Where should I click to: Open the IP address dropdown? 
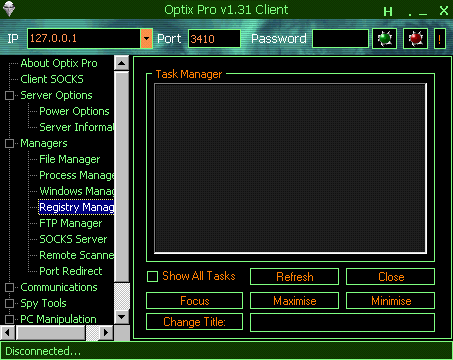[146, 39]
